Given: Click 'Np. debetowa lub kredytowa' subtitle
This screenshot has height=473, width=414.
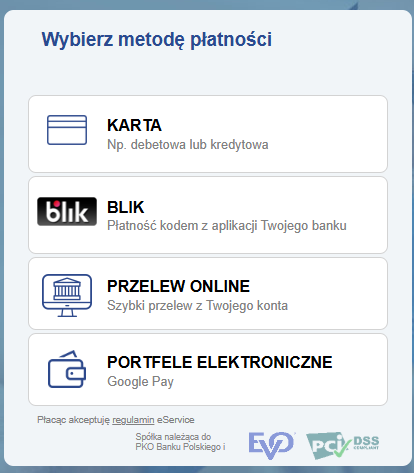Looking at the screenshot, I should [188, 145].
